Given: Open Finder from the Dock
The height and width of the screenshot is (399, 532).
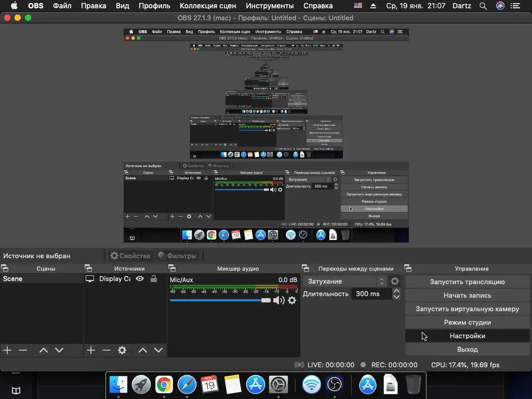Looking at the screenshot, I should (118, 384).
